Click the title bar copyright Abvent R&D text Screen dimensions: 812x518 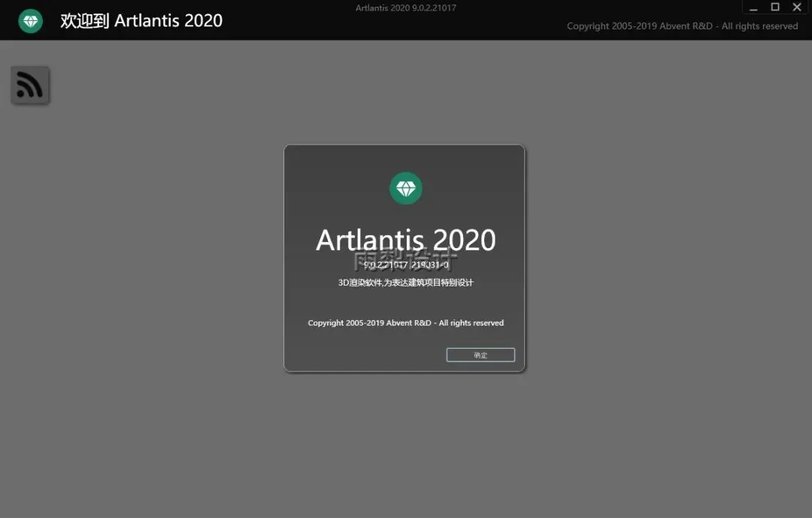682,26
